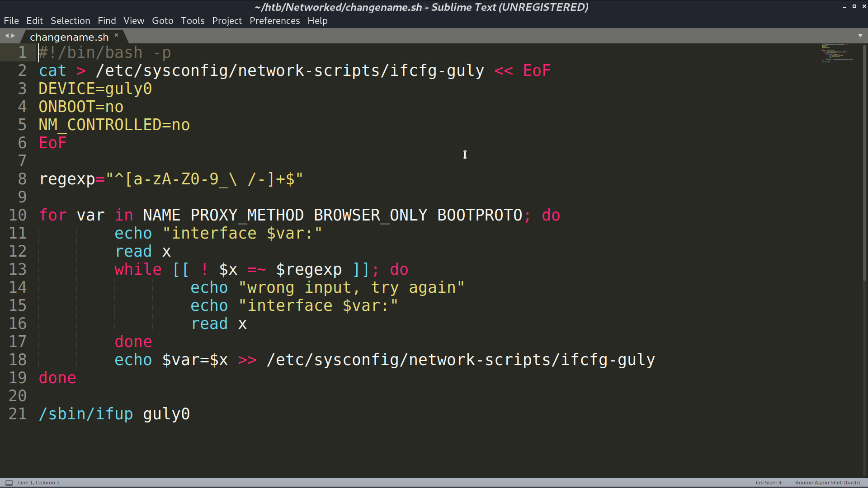Click read x on line 12
Image resolution: width=868 pixels, height=488 pixels.
coord(143,251)
